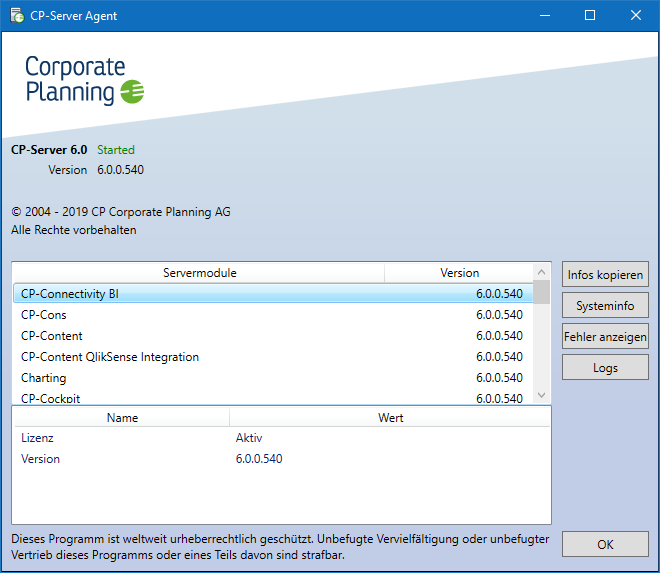Select the Charting module row

[x=273, y=378]
